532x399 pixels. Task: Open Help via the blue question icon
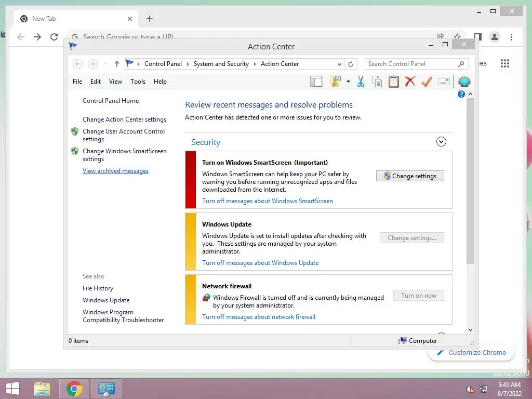click(461, 94)
